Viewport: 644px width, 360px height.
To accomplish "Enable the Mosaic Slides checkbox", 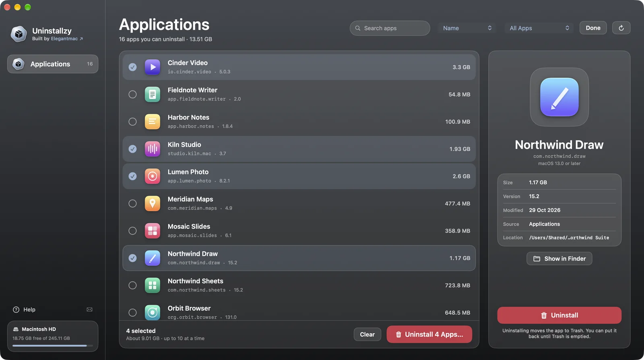I will tap(132, 231).
